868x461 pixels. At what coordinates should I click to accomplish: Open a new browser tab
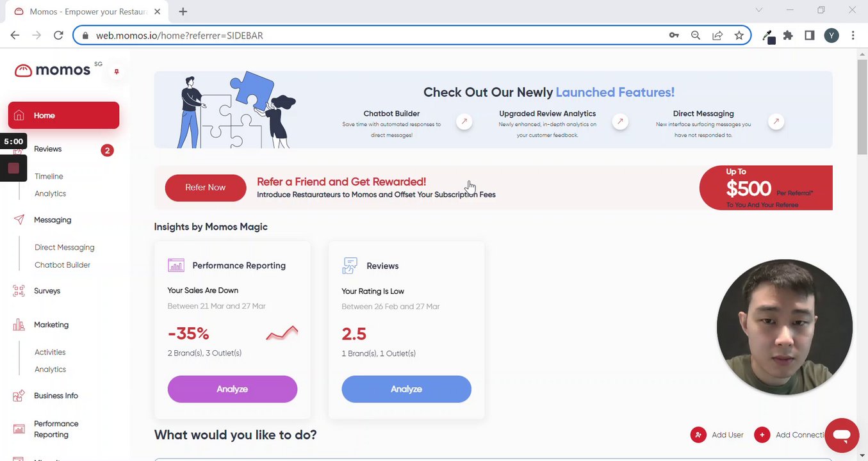tap(183, 12)
